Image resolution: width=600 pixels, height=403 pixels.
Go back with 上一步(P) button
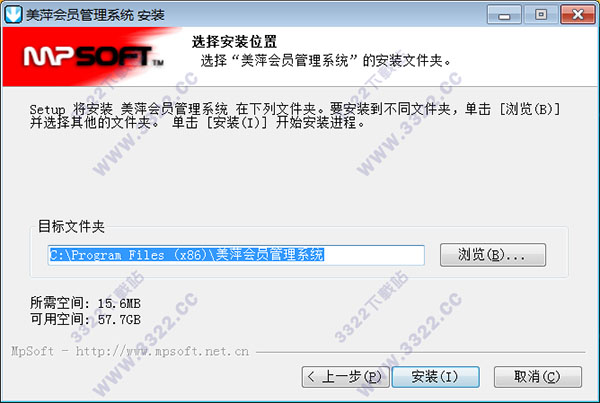click(346, 377)
